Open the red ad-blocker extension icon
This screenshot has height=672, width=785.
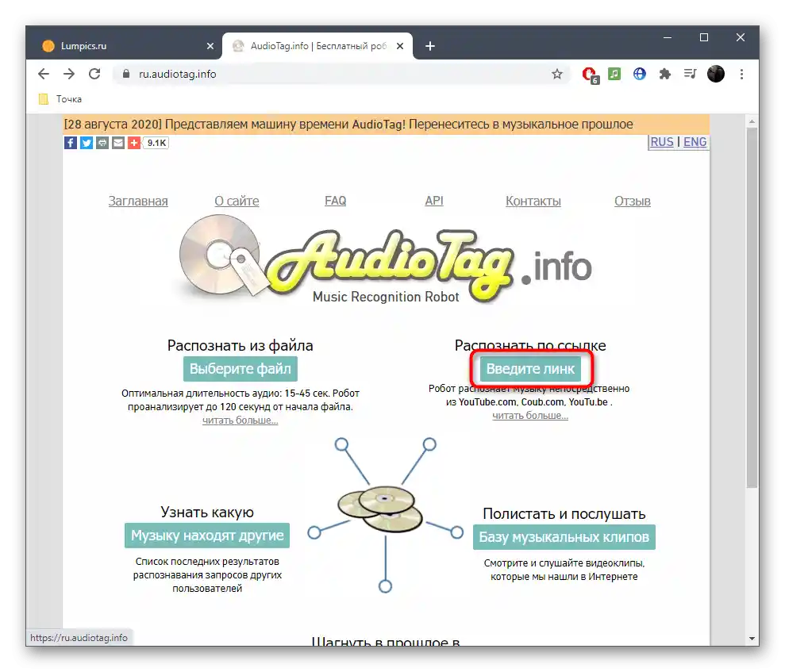tap(591, 75)
